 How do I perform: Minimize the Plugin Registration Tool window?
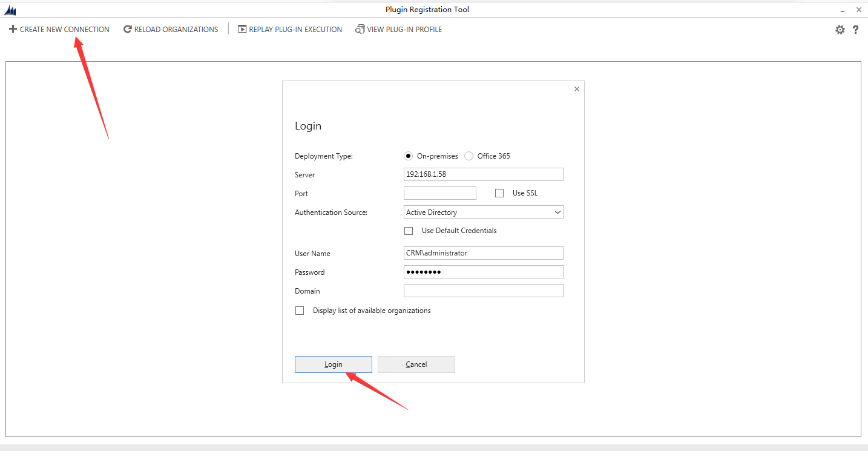[x=843, y=10]
